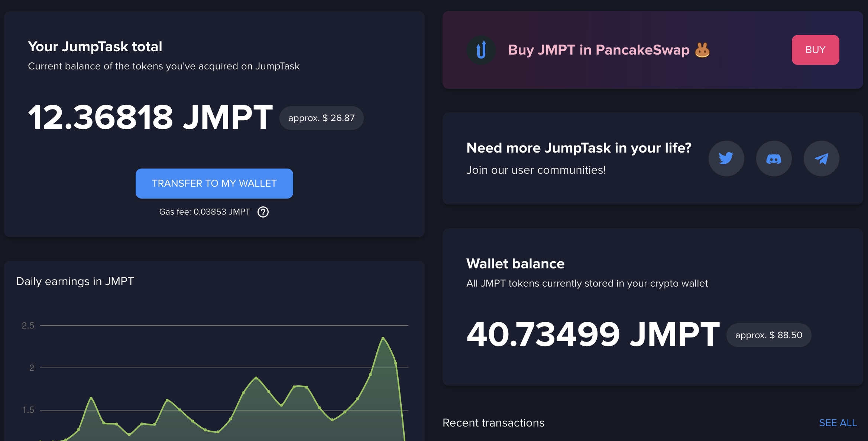Image resolution: width=868 pixels, height=441 pixels.
Task: Click the All JMPT tokens currently stored description
Action: click(x=587, y=283)
